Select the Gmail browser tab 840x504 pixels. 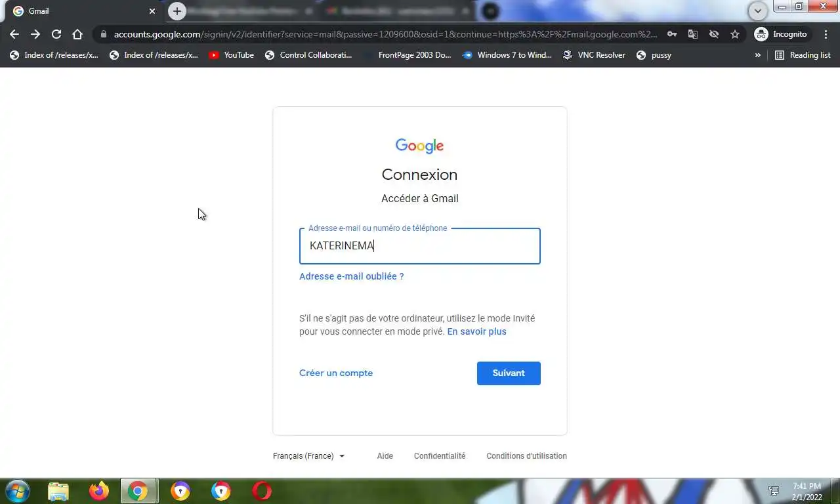(84, 11)
